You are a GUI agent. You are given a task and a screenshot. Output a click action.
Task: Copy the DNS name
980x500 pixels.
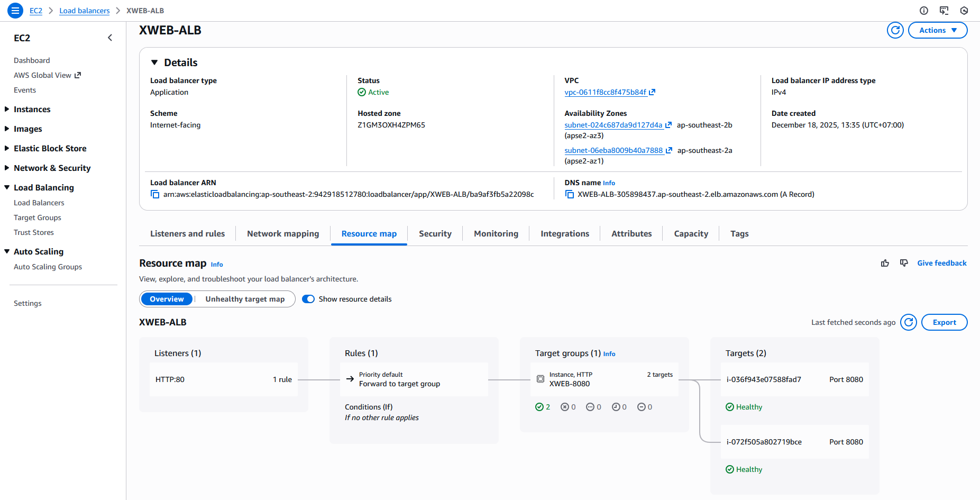(x=569, y=194)
